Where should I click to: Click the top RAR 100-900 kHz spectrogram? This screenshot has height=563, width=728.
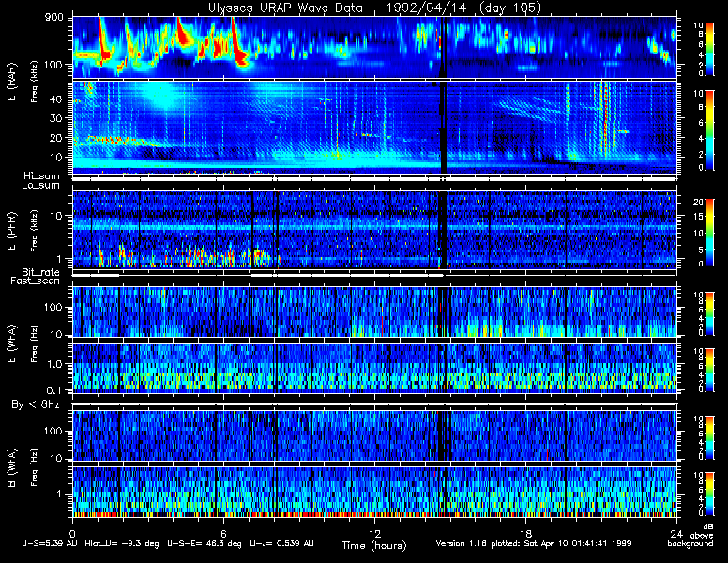[374, 47]
